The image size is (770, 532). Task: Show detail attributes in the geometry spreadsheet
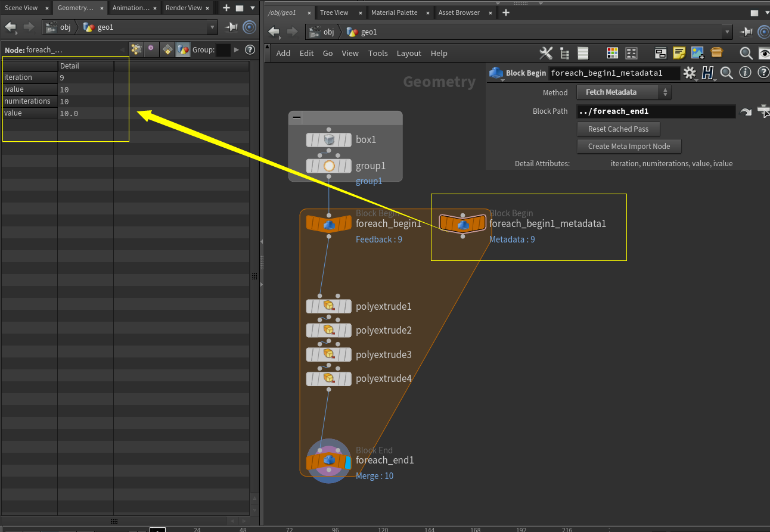[x=183, y=50]
